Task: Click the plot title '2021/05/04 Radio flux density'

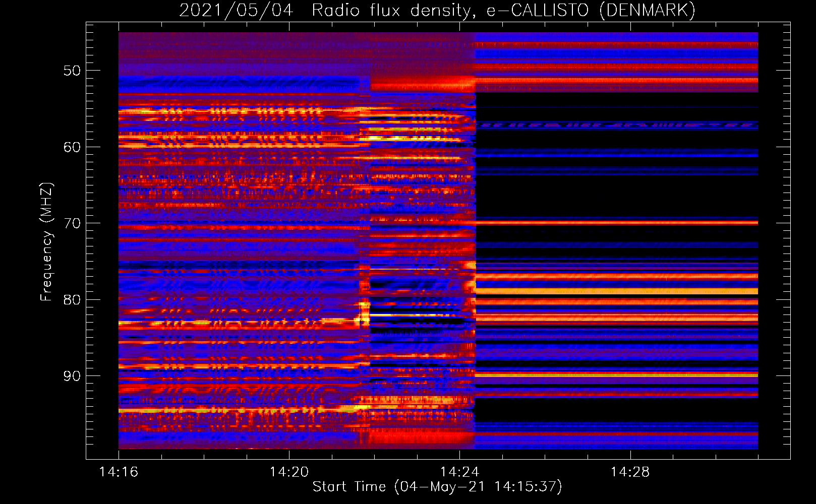Action: 437,11
